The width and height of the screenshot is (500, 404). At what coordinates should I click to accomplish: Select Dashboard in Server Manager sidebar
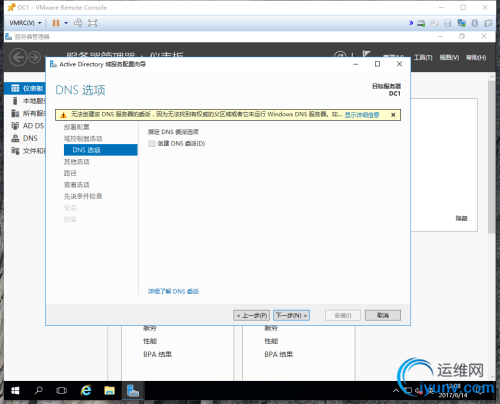(x=25, y=88)
